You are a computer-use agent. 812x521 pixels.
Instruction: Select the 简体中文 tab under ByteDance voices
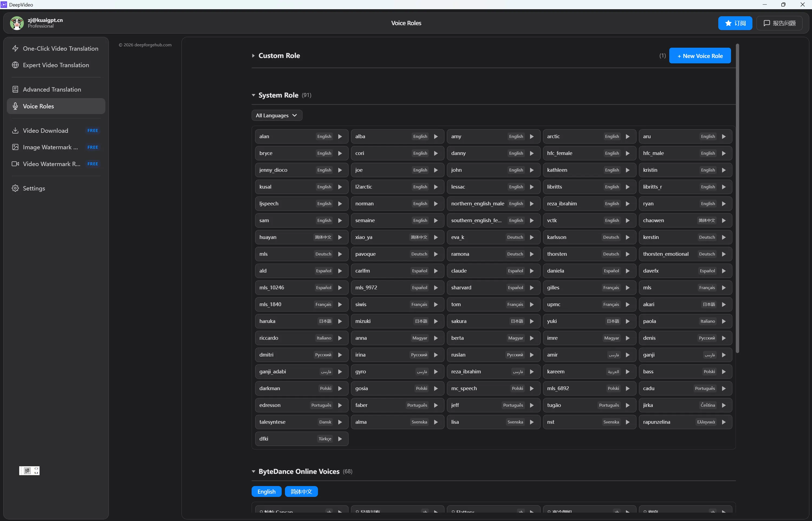[301, 491]
